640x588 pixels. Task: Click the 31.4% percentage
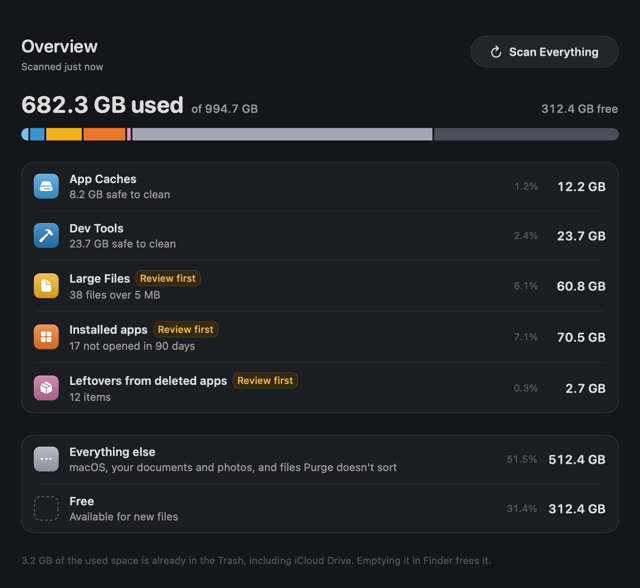522,509
